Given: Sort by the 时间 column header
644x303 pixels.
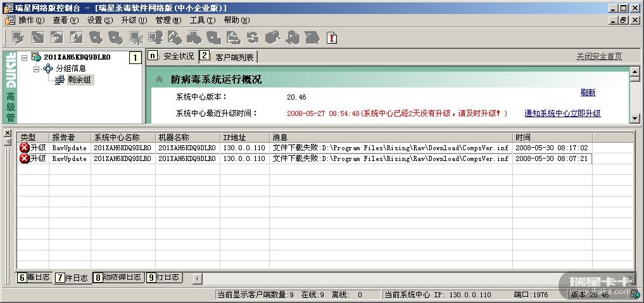Looking at the screenshot, I should pos(552,138).
